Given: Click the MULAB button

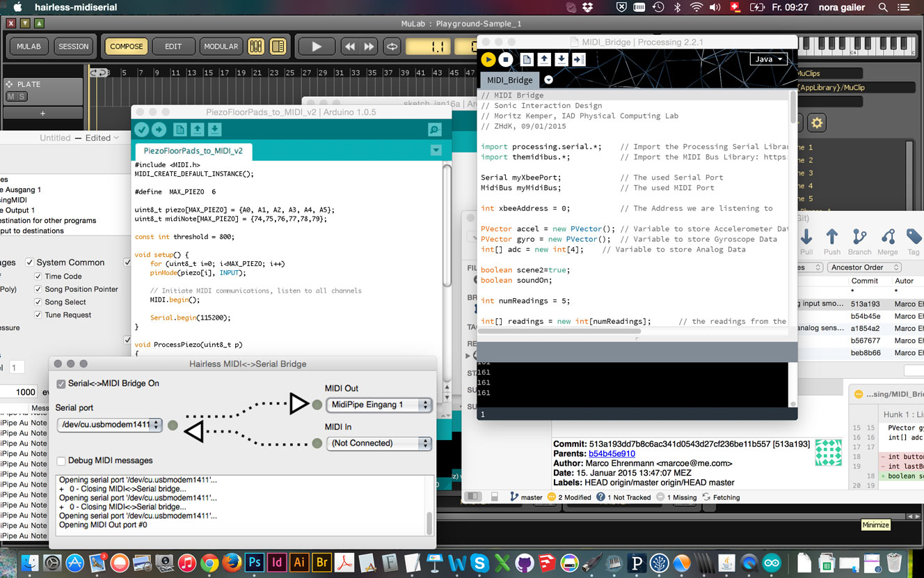Looking at the screenshot, I should pos(29,47).
